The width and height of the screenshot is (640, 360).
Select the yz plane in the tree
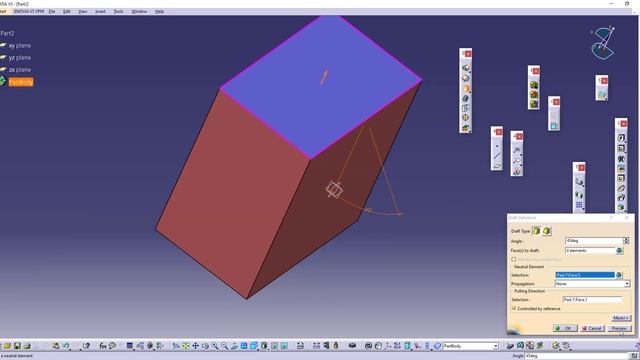(19, 58)
